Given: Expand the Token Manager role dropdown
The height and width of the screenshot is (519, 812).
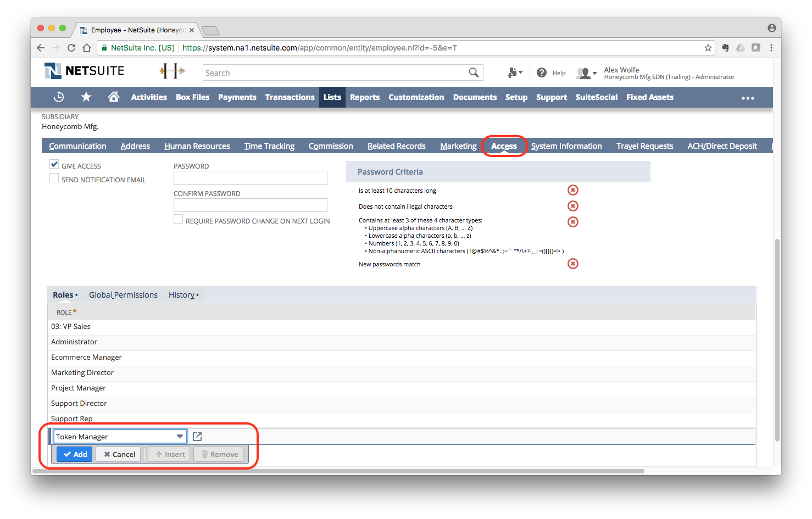Looking at the screenshot, I should point(180,437).
